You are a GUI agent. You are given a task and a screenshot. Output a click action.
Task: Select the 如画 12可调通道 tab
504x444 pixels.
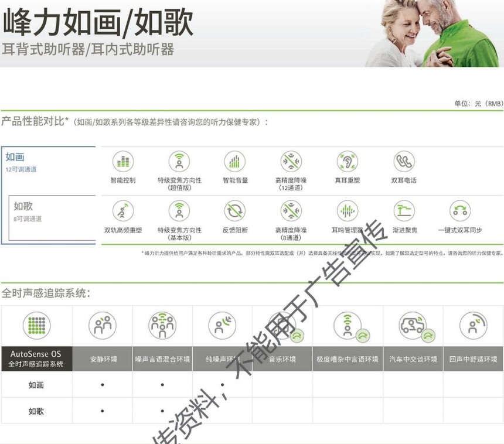pos(49,170)
